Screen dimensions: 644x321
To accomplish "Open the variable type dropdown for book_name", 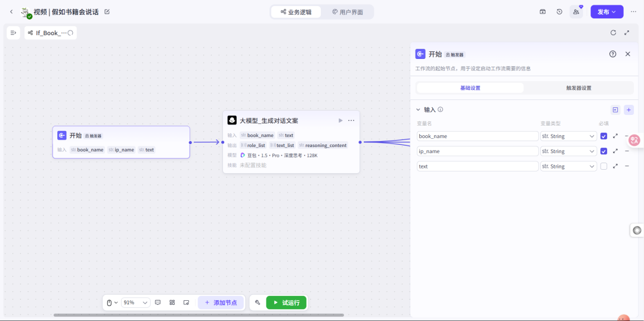I will point(568,136).
